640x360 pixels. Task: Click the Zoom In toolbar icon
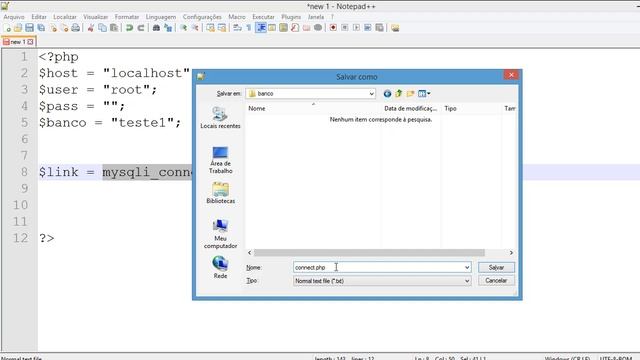[x=183, y=28]
